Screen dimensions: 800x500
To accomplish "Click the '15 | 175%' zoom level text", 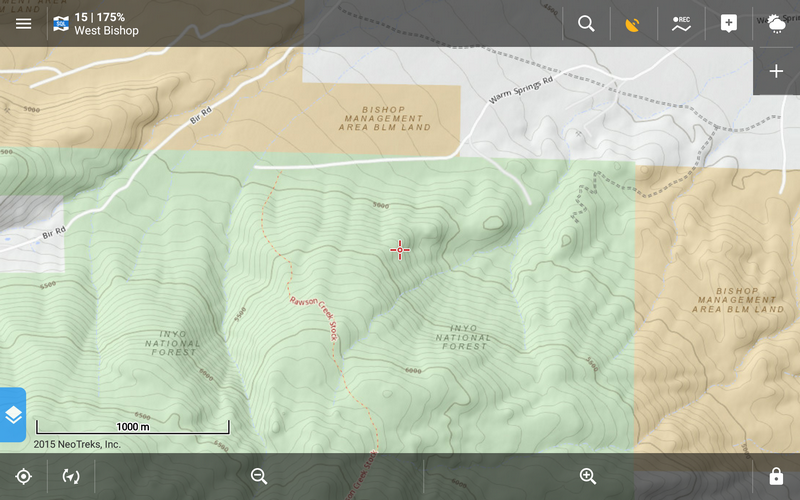I will coord(99,17).
